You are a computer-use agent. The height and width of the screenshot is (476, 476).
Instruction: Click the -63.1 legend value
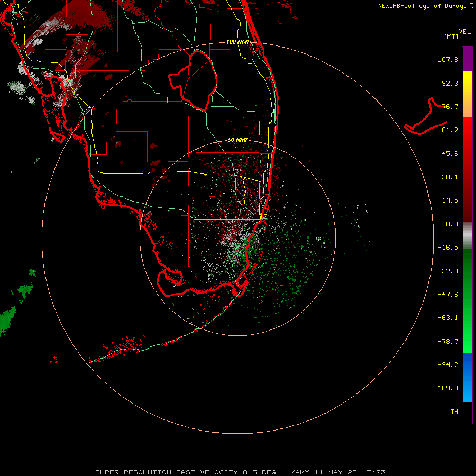point(448,318)
